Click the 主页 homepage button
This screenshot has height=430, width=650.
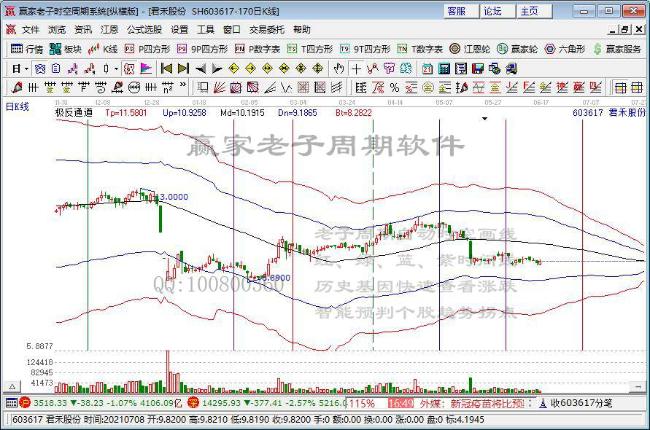(534, 11)
